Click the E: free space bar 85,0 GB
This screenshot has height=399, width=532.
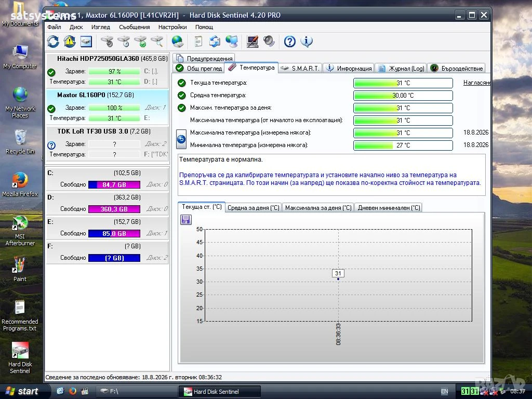pos(114,233)
